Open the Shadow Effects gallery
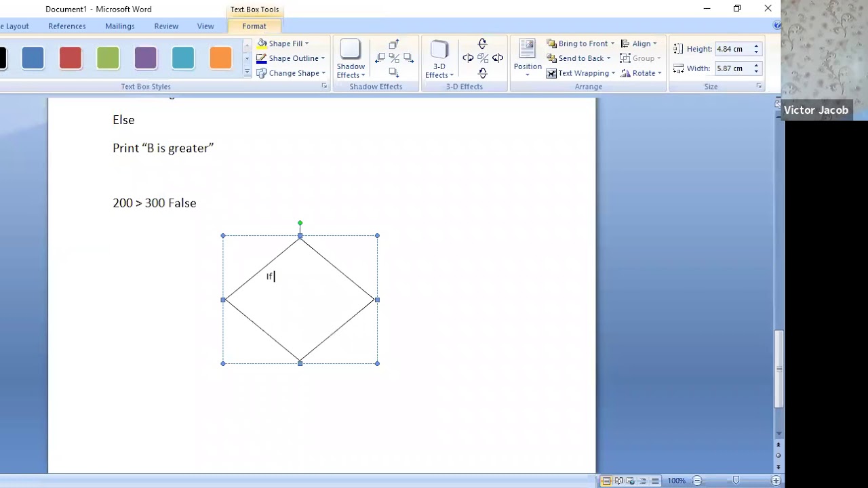The width and height of the screenshot is (868, 488). click(x=351, y=59)
